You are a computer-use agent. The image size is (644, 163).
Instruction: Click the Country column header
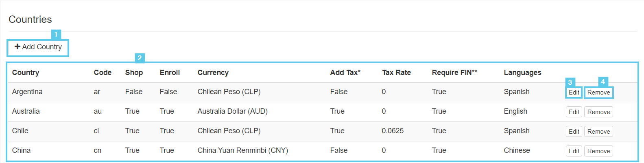(26, 73)
